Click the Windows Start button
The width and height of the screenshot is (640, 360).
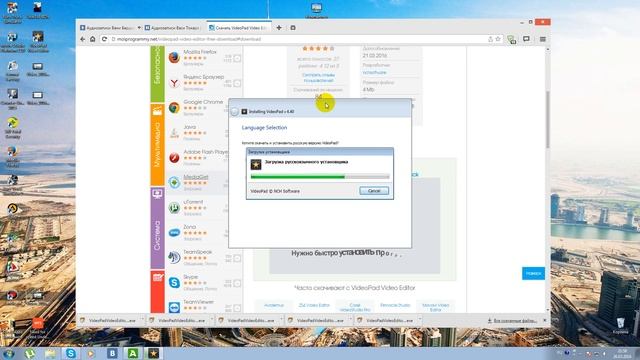pyautogui.click(x=9, y=353)
